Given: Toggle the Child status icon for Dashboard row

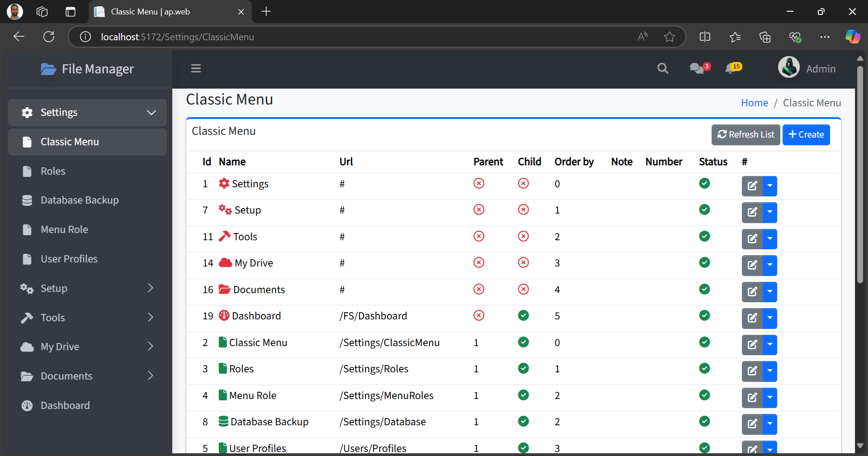Looking at the screenshot, I should coord(524,316).
